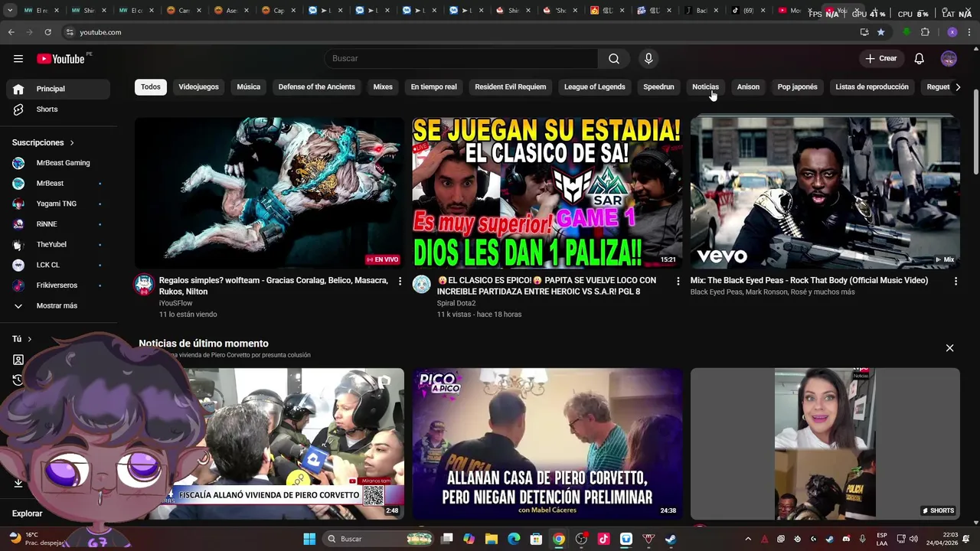The height and width of the screenshot is (551, 980).
Task: Select League of Legends chip
Action: 595,87
